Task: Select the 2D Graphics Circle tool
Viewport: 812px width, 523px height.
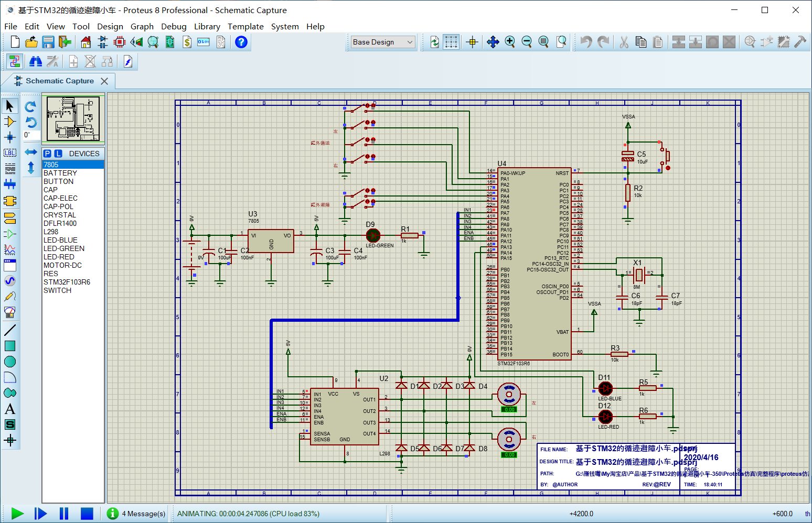Action: tap(9, 362)
